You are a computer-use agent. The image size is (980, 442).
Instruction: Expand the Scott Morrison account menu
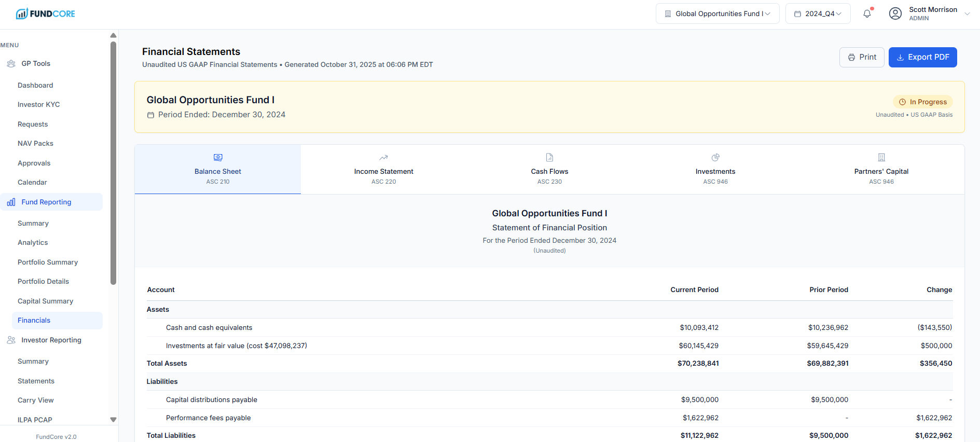pyautogui.click(x=967, y=14)
